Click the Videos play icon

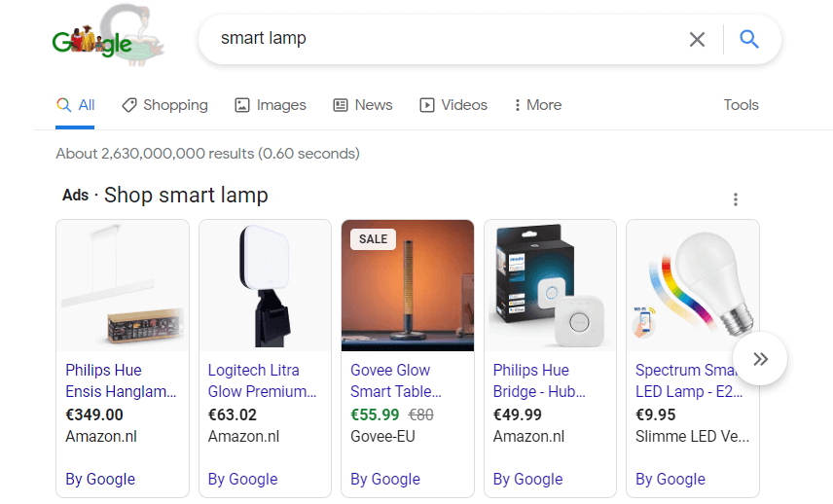tap(427, 105)
